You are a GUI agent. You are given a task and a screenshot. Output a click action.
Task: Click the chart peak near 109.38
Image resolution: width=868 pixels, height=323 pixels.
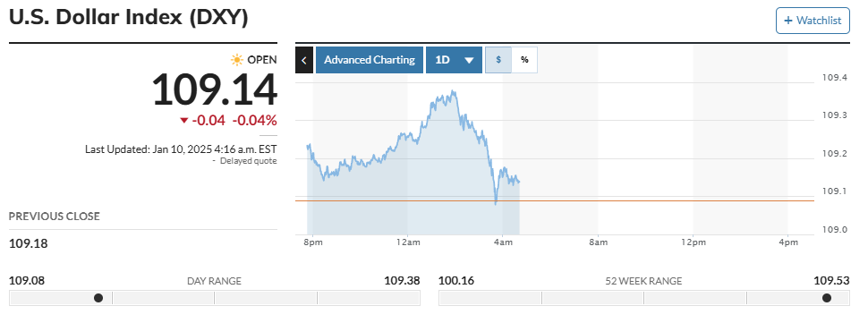tap(454, 92)
